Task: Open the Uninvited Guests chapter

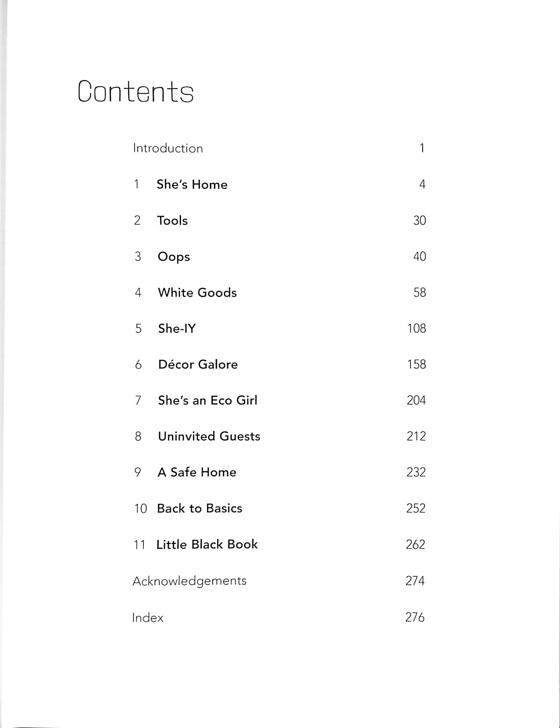Action: point(209,437)
